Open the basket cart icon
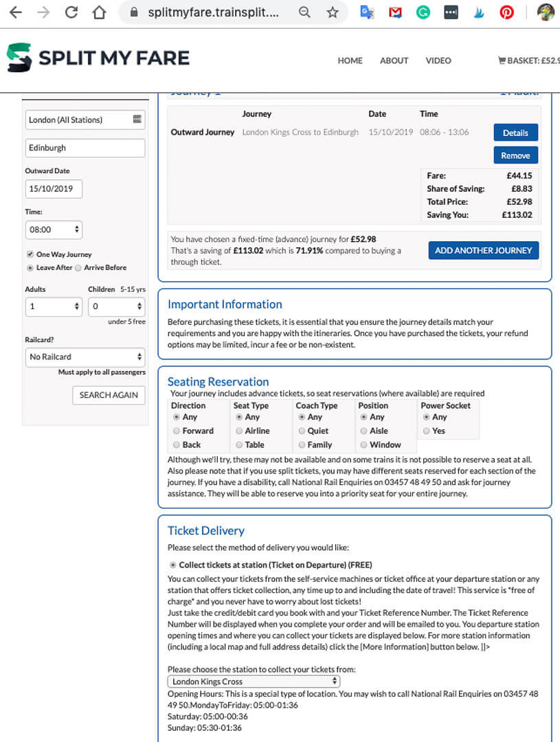 point(502,60)
